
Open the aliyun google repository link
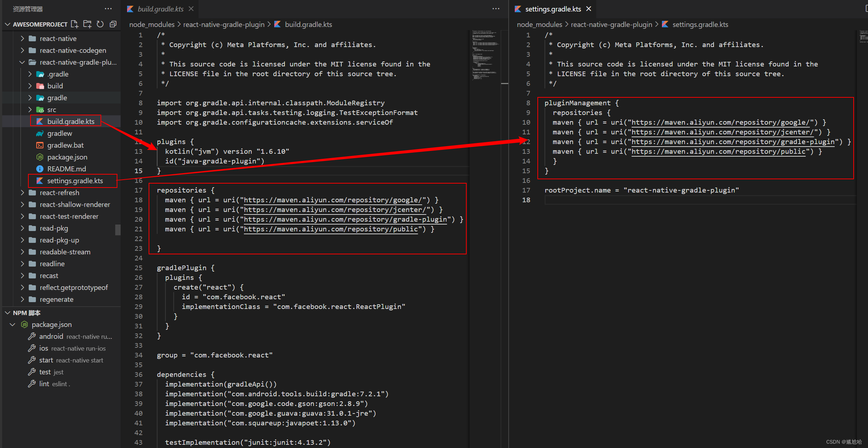(x=334, y=200)
